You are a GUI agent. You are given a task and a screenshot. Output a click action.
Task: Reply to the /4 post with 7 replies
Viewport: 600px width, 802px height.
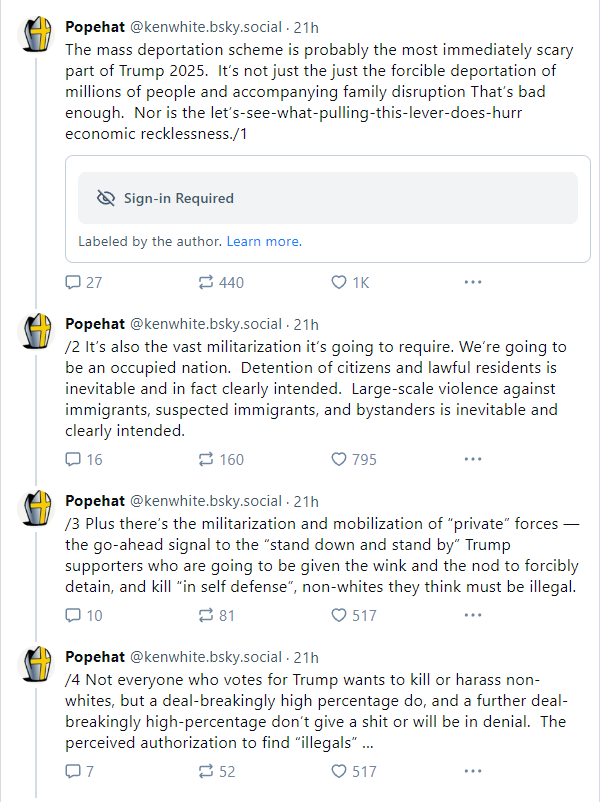tap(80, 771)
